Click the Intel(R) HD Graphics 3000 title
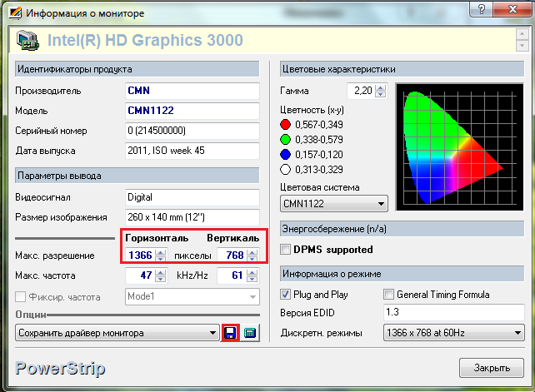The image size is (535, 392). [x=145, y=40]
